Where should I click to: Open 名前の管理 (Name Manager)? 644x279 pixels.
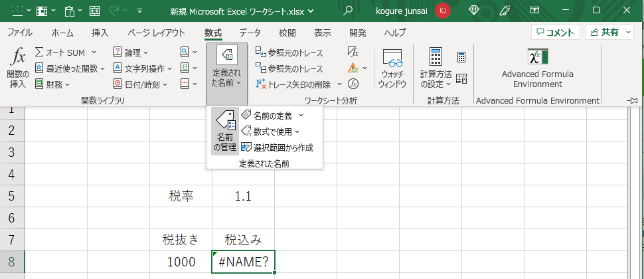click(x=225, y=131)
